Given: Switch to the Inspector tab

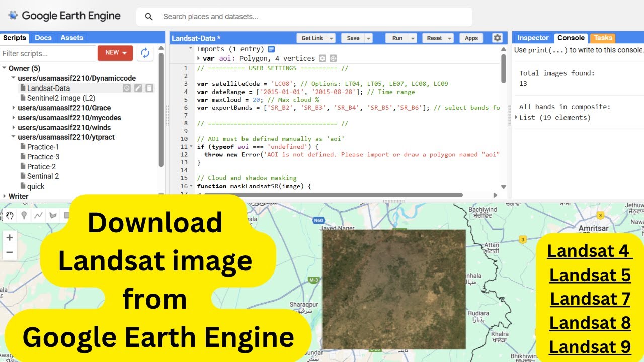Looking at the screenshot, I should [533, 38].
